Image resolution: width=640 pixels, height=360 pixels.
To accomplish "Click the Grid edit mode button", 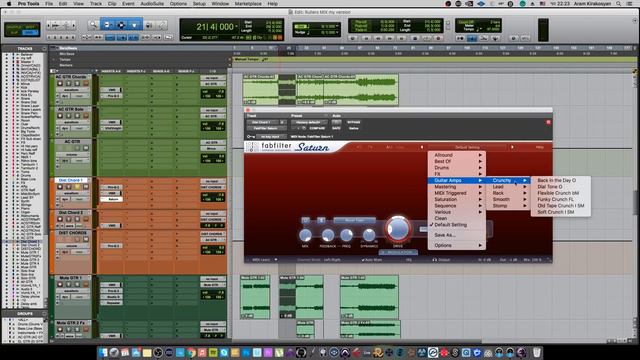I will 29,33.
